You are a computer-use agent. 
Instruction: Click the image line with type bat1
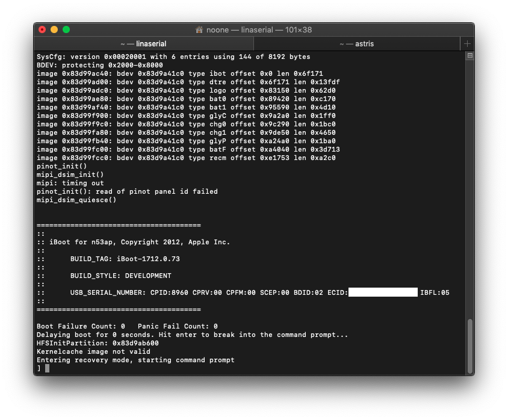[186, 107]
